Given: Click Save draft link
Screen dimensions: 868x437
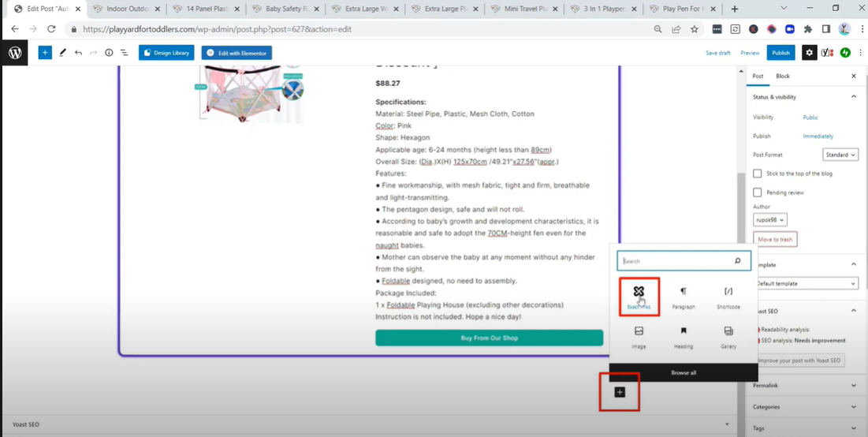Looking at the screenshot, I should [x=718, y=53].
